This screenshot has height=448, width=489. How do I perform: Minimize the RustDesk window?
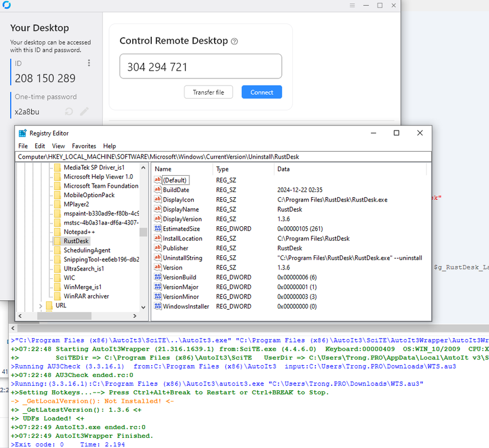366,5
